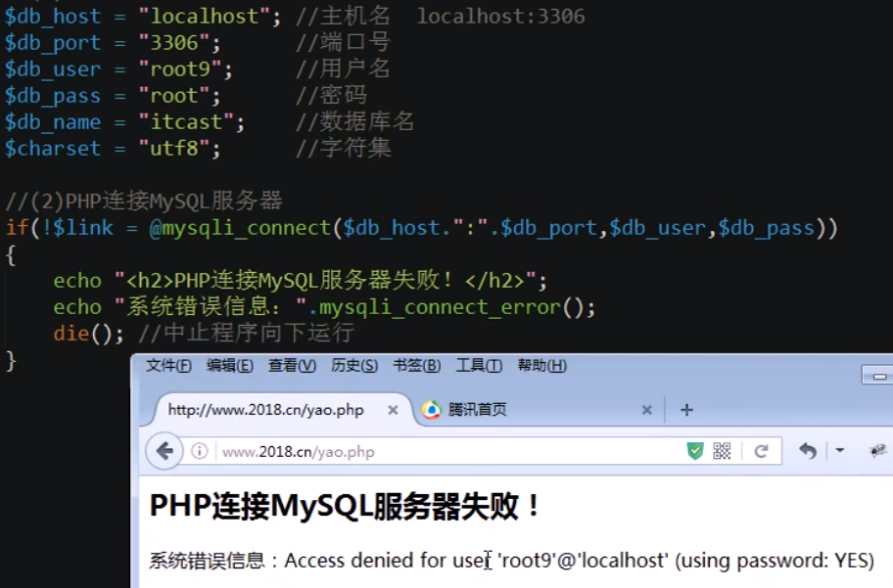Click the "3306" value in code

coord(173,43)
